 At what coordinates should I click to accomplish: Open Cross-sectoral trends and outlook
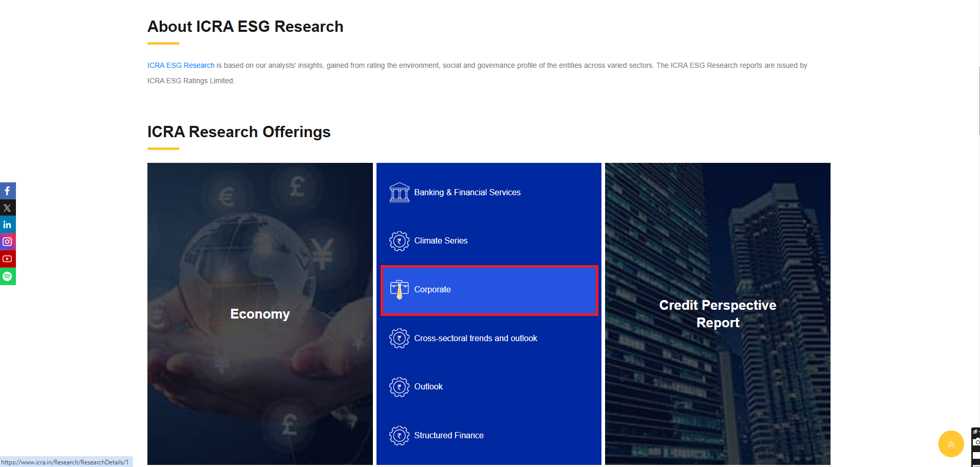tap(475, 338)
